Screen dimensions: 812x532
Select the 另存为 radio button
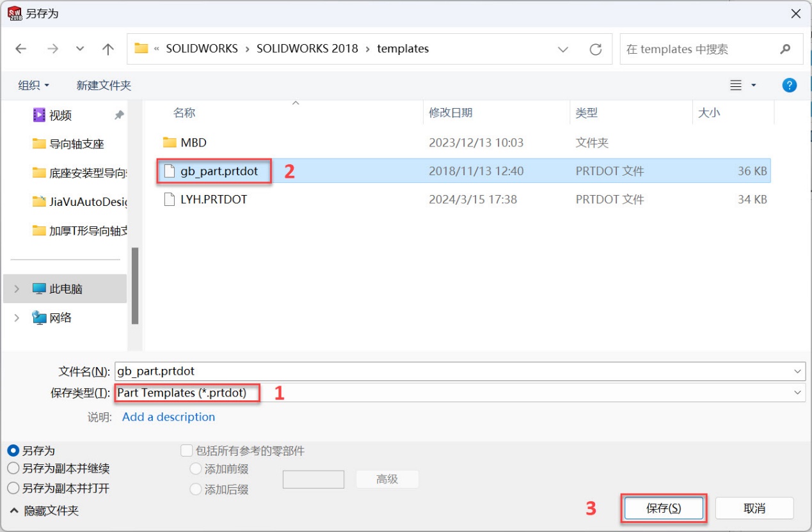point(13,451)
